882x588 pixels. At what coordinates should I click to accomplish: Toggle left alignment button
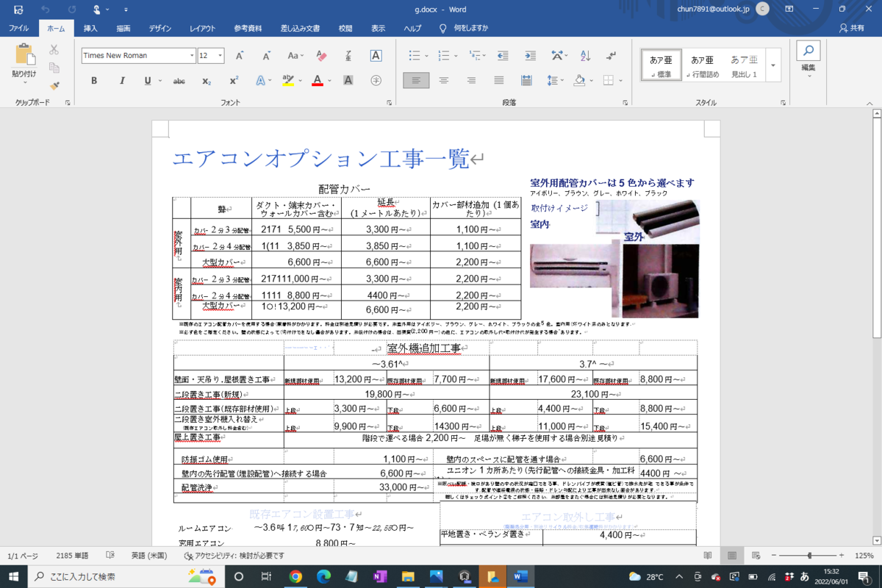(x=416, y=81)
